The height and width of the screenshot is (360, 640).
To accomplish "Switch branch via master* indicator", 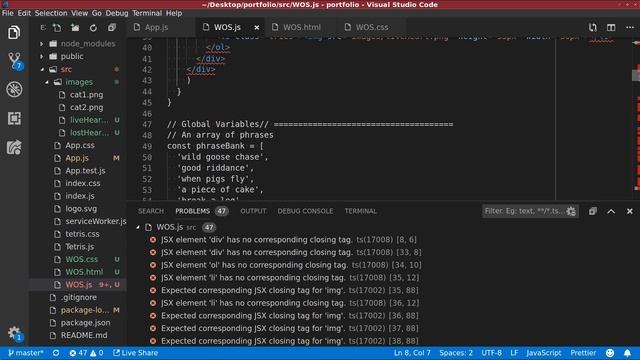I will (25, 353).
